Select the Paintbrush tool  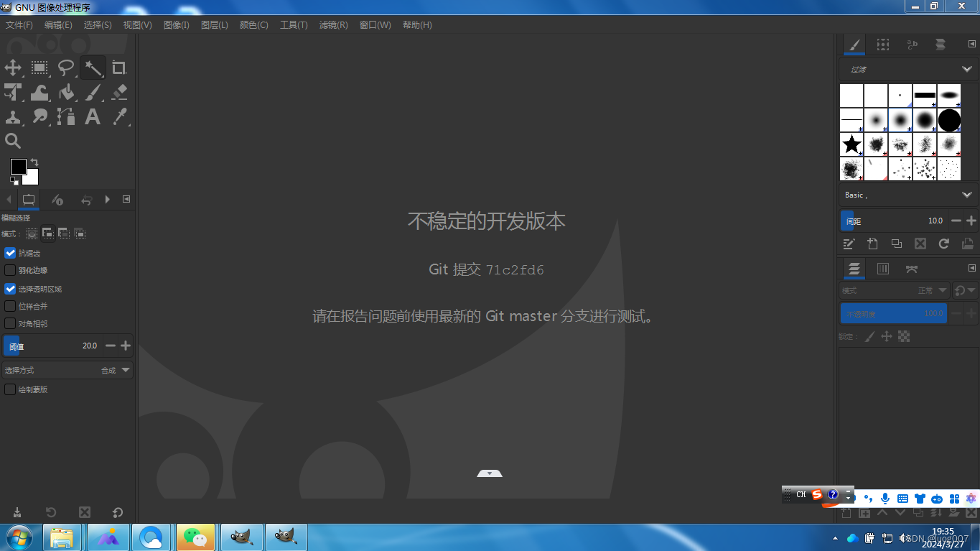click(93, 92)
